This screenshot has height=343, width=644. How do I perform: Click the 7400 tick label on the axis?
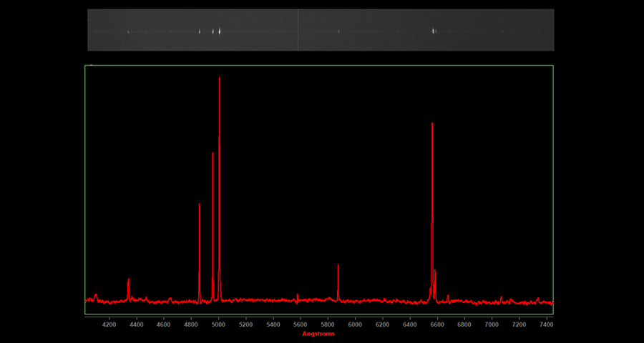pyautogui.click(x=546, y=324)
